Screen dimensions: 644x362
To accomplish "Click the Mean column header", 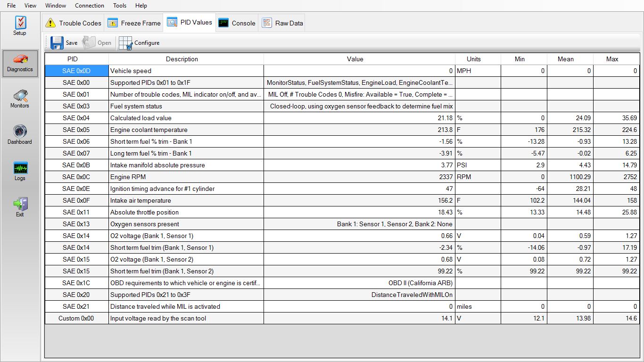I will point(565,59).
